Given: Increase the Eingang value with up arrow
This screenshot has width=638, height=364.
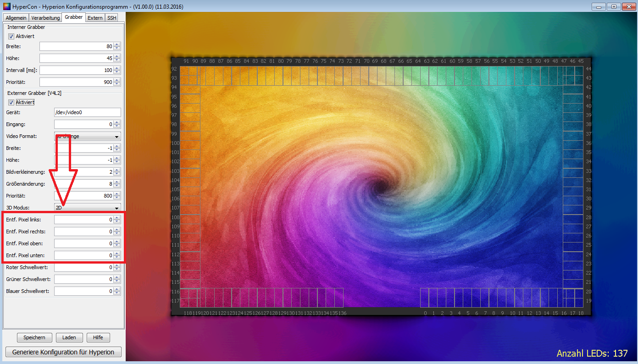Looking at the screenshot, I should click(x=117, y=122).
